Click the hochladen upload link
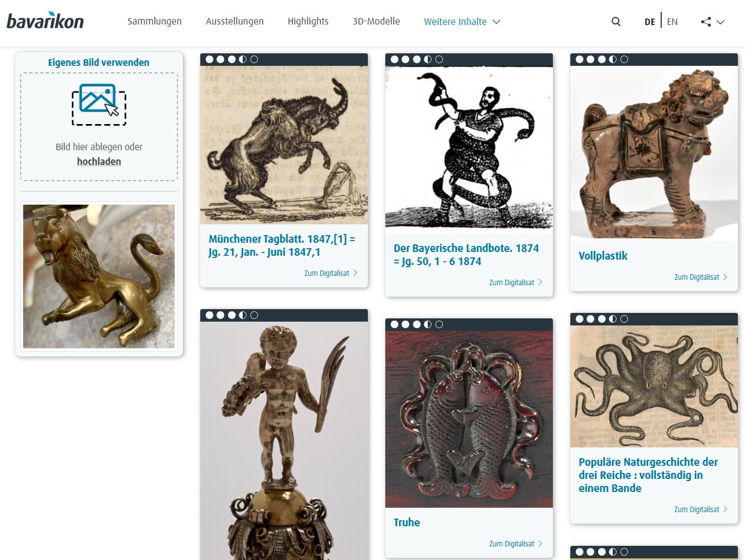Viewport: 745px width, 560px height. click(x=99, y=162)
